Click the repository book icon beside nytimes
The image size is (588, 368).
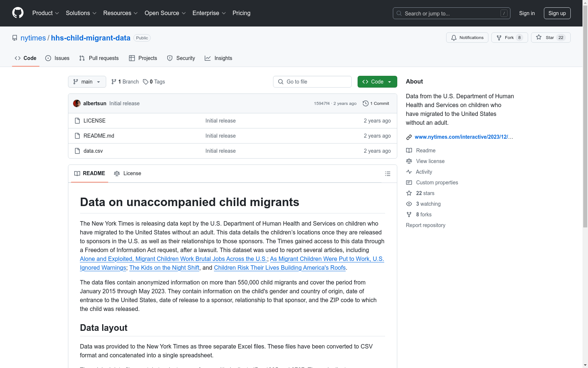(15, 38)
